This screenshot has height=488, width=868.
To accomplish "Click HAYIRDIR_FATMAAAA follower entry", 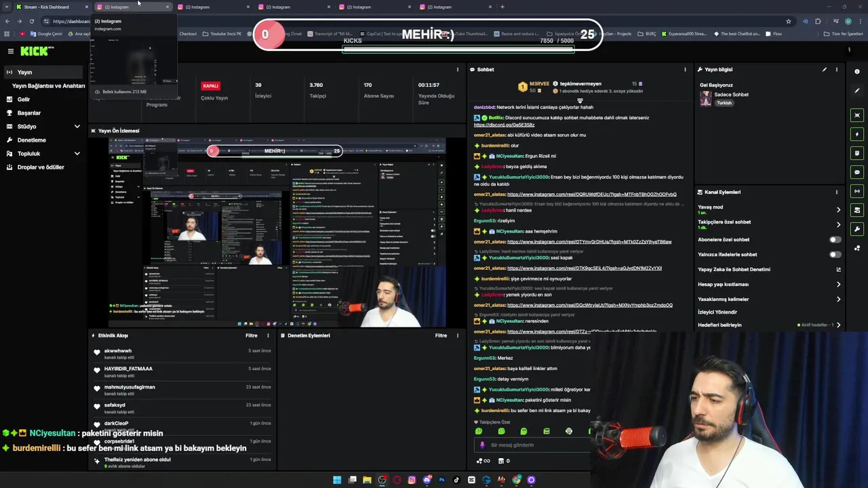I will tap(183, 371).
